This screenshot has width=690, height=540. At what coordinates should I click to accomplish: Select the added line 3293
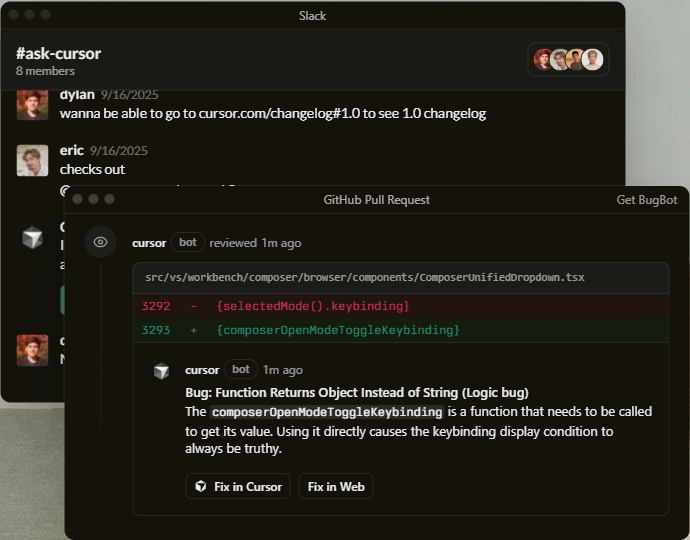click(x=400, y=330)
